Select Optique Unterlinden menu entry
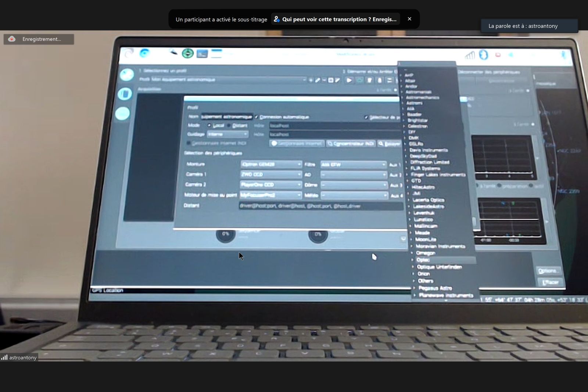Viewport: 588px width, 392px height. (x=439, y=267)
